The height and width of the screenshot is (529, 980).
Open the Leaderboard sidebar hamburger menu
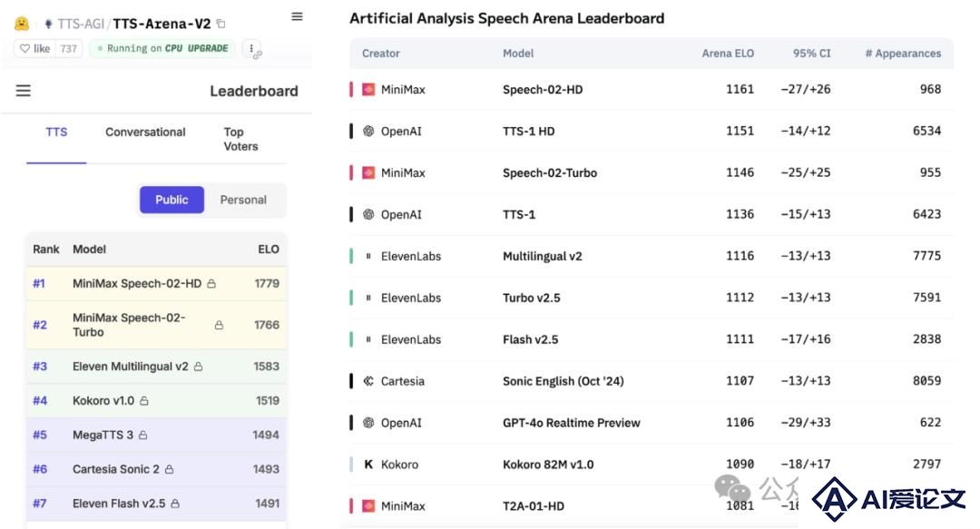[x=23, y=91]
